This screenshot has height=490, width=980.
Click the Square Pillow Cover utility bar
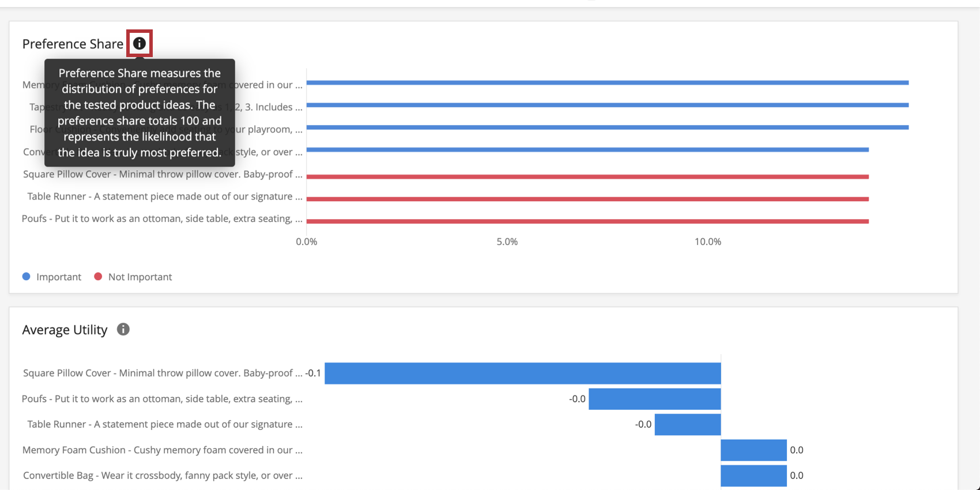click(522, 373)
